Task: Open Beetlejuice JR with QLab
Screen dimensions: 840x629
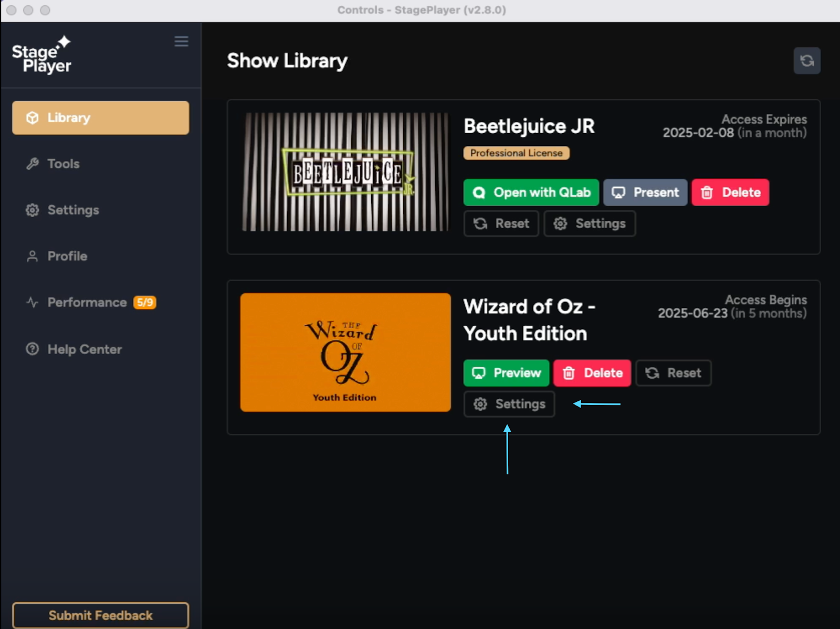Action: point(531,193)
